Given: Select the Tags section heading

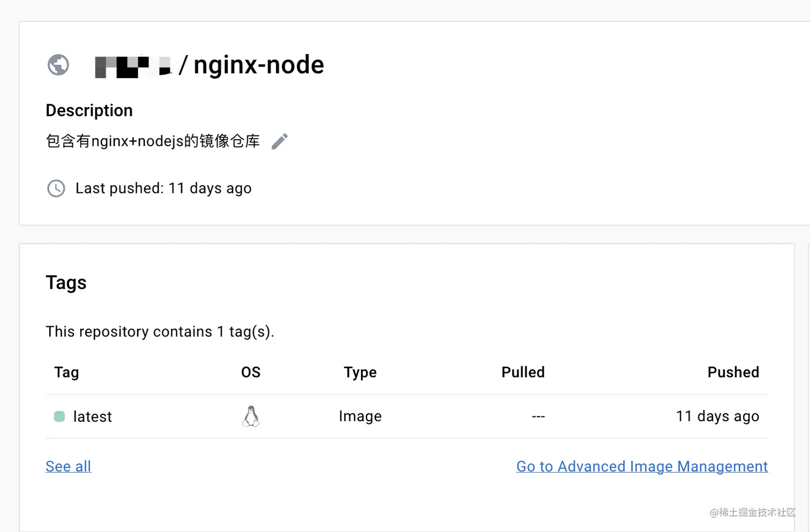Looking at the screenshot, I should click(x=66, y=282).
